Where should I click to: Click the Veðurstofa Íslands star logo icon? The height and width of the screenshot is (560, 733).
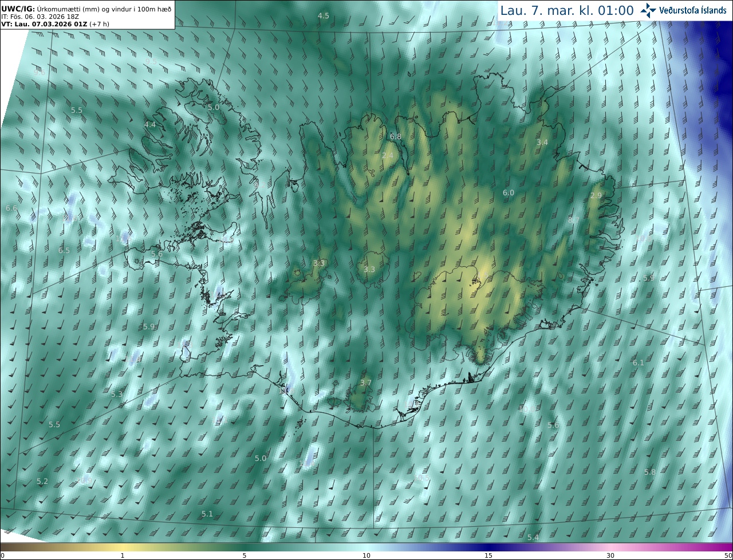(648, 10)
